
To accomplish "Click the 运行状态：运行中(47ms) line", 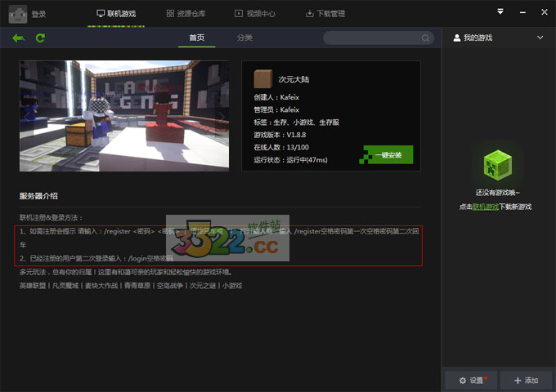I will coord(291,160).
